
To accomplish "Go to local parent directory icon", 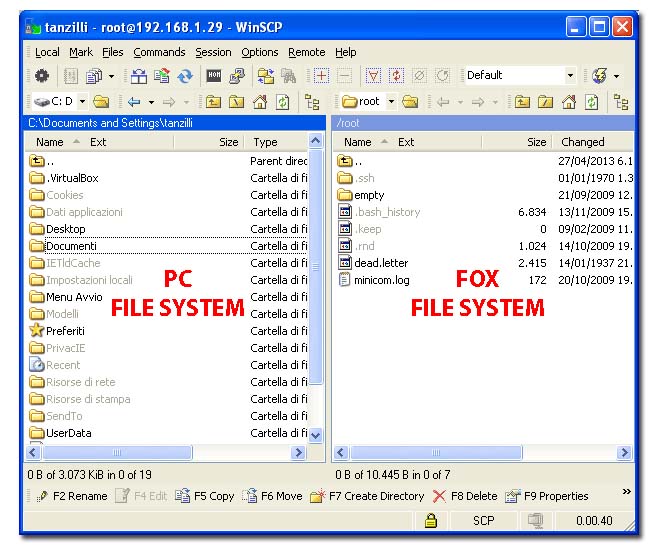I will tap(214, 102).
